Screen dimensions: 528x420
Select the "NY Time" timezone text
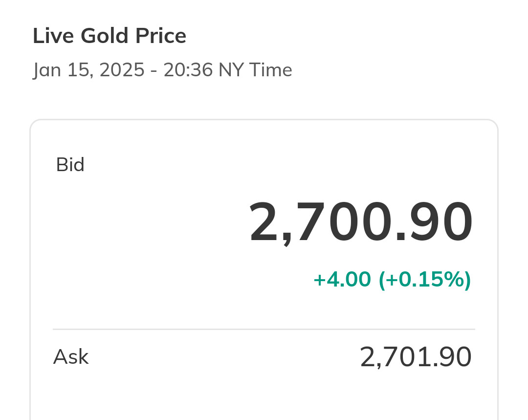[255, 70]
